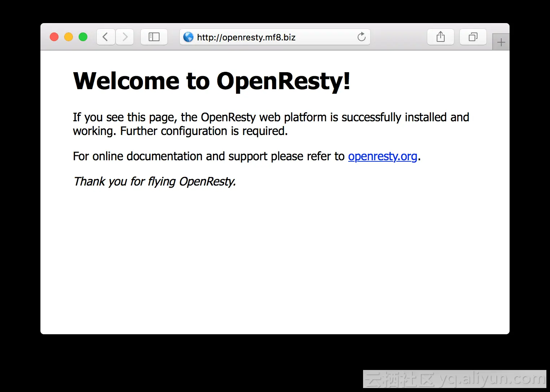Viewport: 550px width, 392px height.
Task: Zoom the window with the green button
Action: click(83, 37)
